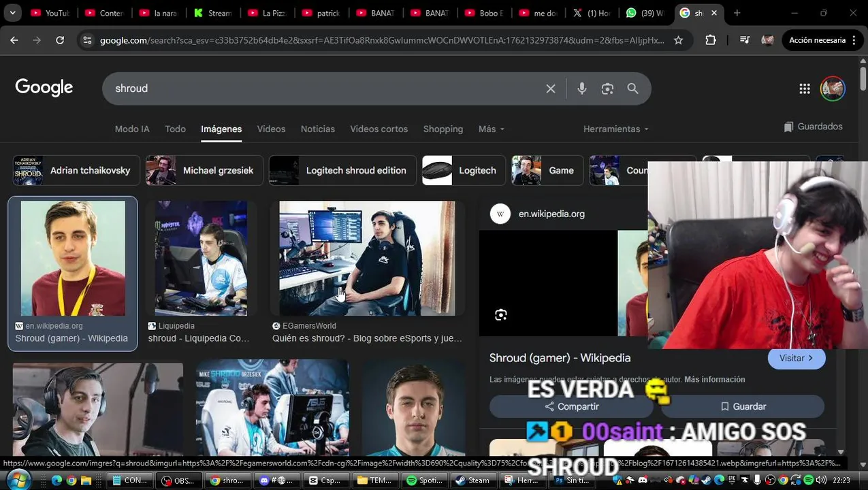The height and width of the screenshot is (490, 868).
Task: Select the Noticias search tab
Action: (x=318, y=129)
